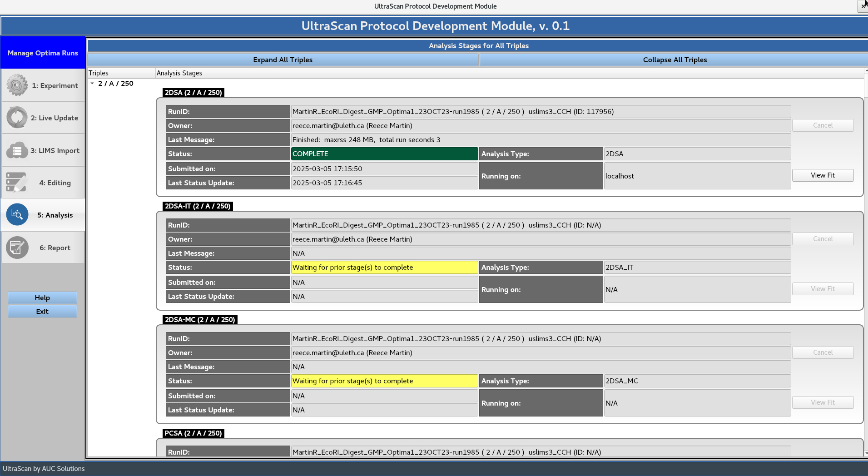868x476 pixels.
Task: Click Collapse All Triples
Action: pyautogui.click(x=674, y=59)
